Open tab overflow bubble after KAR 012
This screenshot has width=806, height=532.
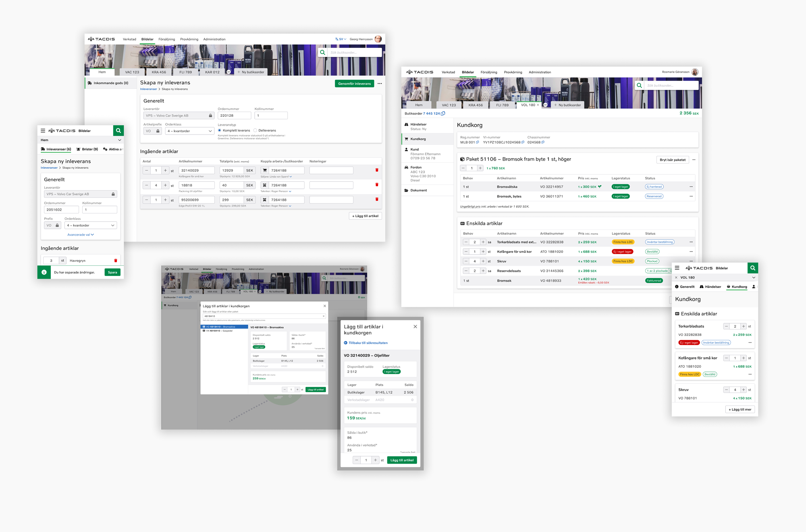coord(229,72)
